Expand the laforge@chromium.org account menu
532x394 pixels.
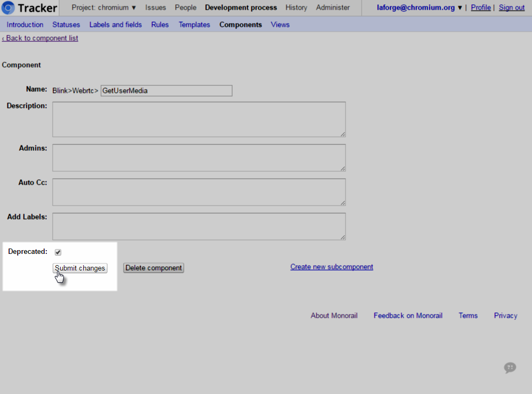pyautogui.click(x=420, y=8)
